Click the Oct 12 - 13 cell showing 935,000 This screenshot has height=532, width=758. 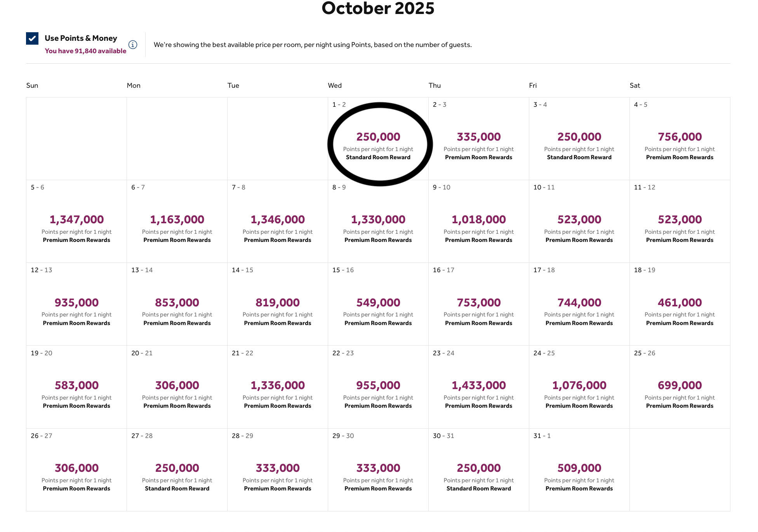click(x=76, y=304)
